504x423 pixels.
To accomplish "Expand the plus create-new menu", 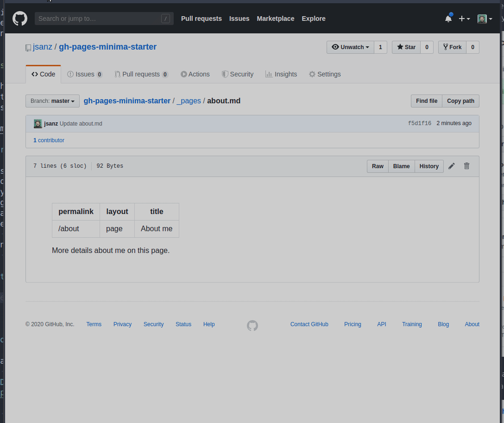I will 464,19.
